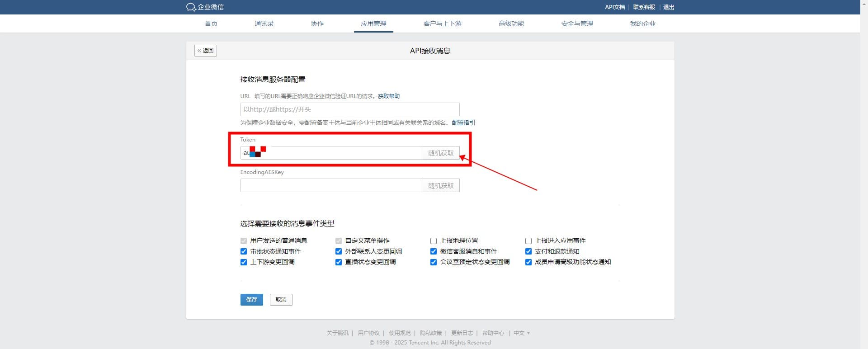Open the API文档 link

[615, 7]
